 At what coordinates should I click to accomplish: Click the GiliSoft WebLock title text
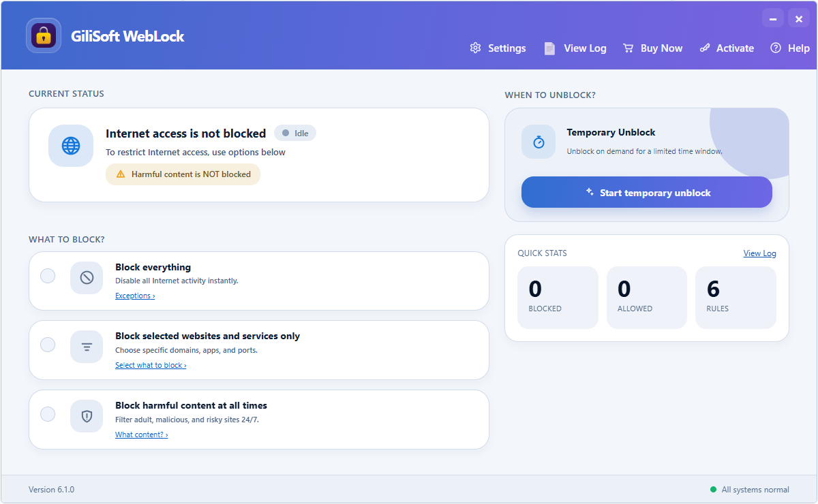[127, 36]
